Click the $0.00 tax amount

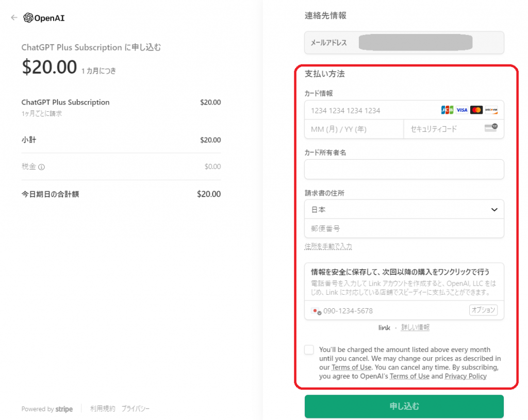[212, 166]
